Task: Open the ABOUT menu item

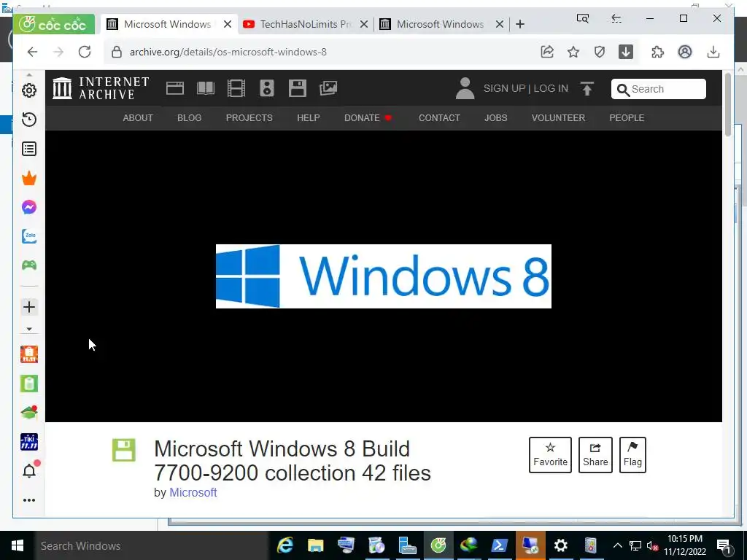Action: click(x=138, y=118)
